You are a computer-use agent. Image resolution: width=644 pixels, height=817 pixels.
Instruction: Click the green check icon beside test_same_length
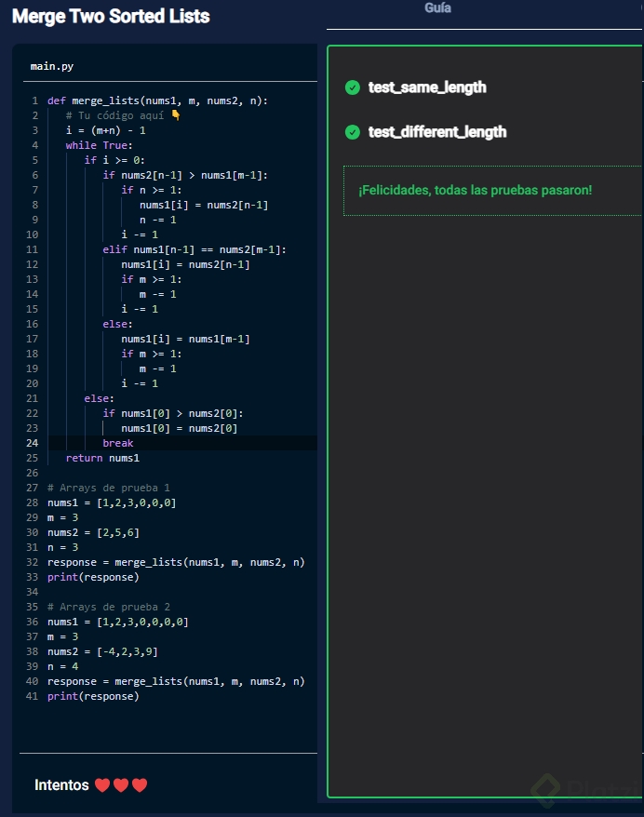353,87
